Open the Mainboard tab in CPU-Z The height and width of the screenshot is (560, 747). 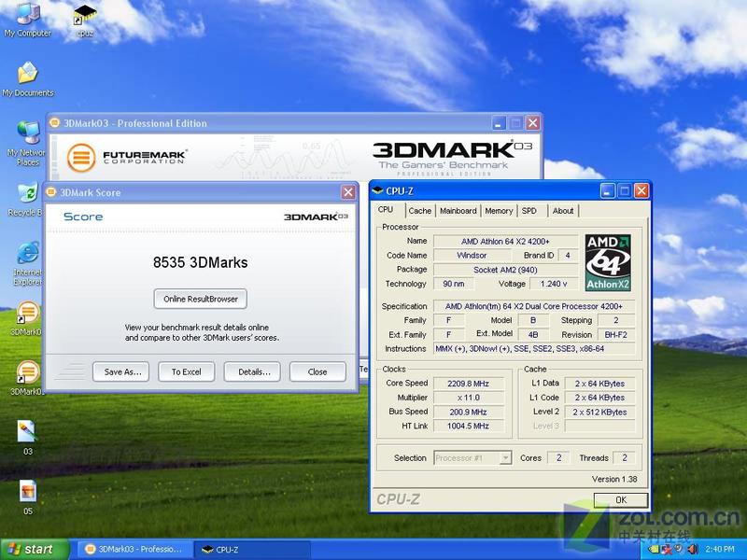458,211
